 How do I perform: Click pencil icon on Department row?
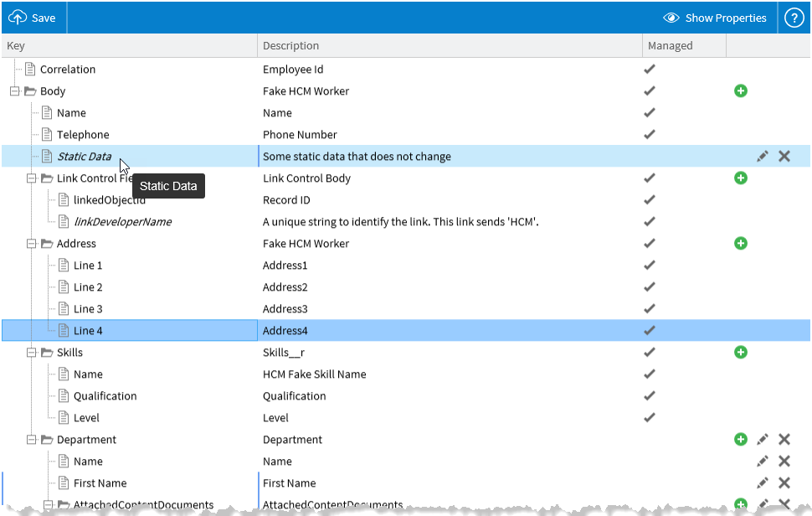tap(762, 440)
